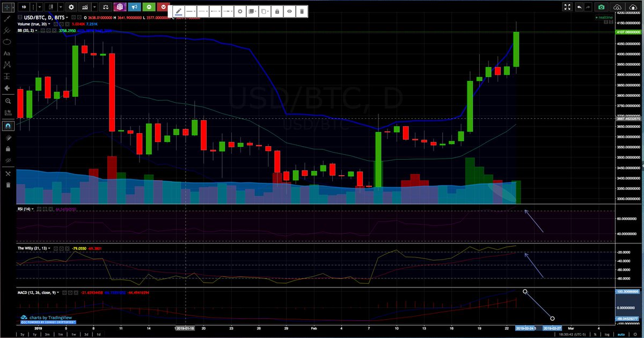This screenshot has height=338, width=644.
Task: Select the XABCD pattern tool
Action: coord(7,64)
